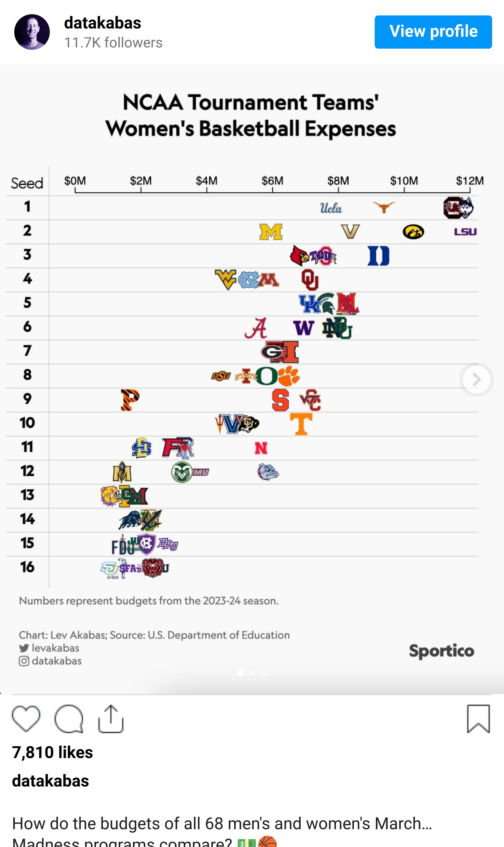Click the Duke D logo in seed 3 row
The height and width of the screenshot is (847, 504).
tap(378, 256)
